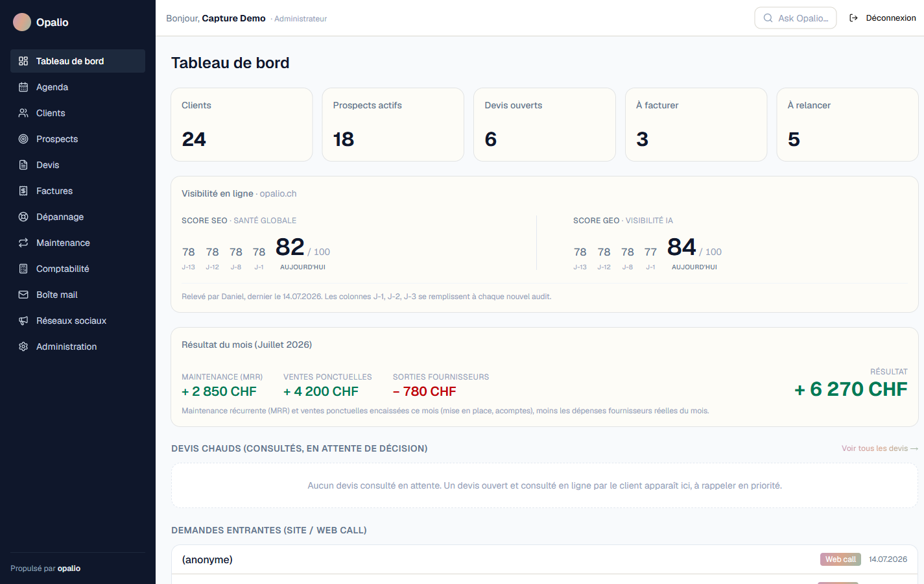
Task: Click the Devis document icon
Action: [23, 165]
